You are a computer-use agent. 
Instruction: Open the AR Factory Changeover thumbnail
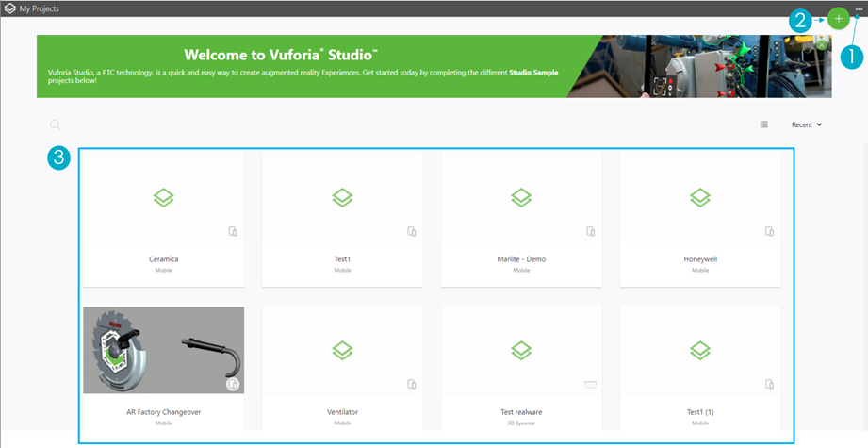pos(163,350)
